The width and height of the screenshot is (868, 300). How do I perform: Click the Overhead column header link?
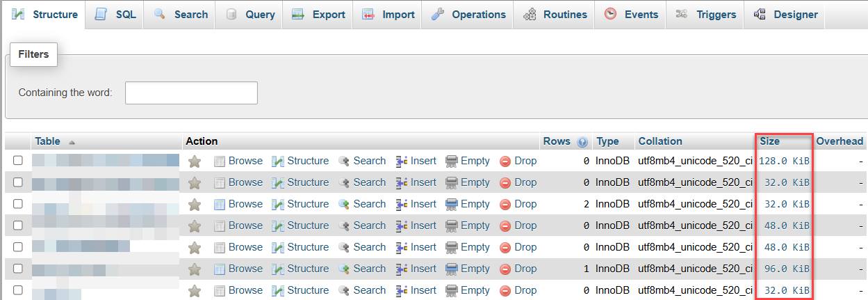840,141
